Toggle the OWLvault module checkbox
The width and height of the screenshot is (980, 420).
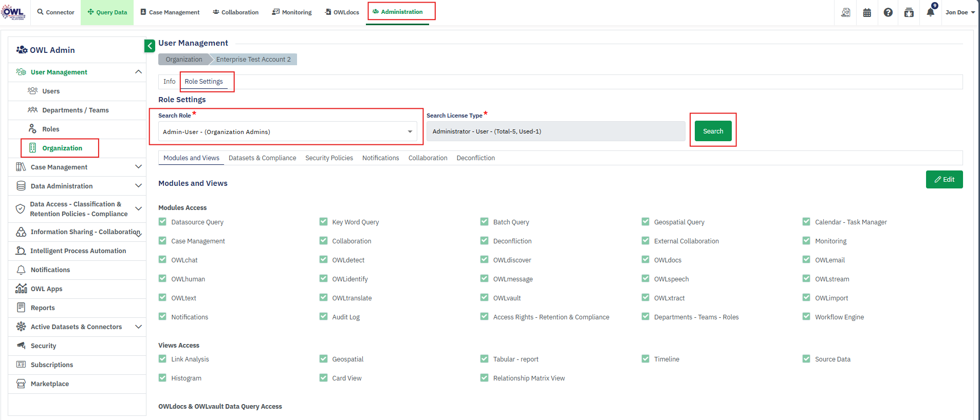coord(484,298)
